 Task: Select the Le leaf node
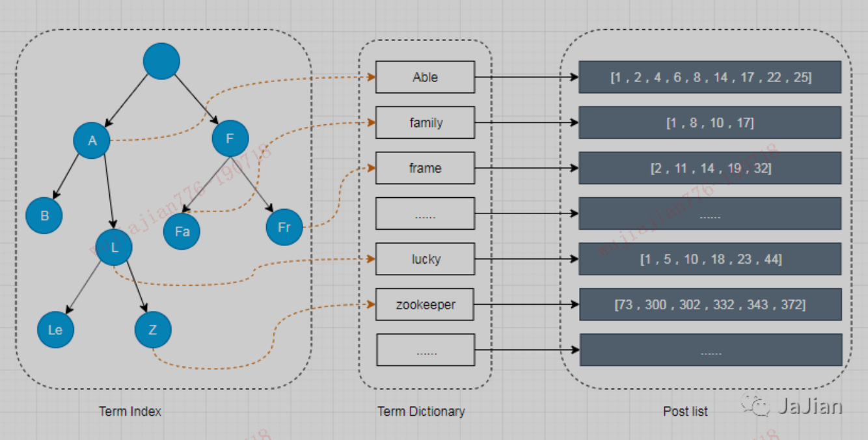(55, 329)
